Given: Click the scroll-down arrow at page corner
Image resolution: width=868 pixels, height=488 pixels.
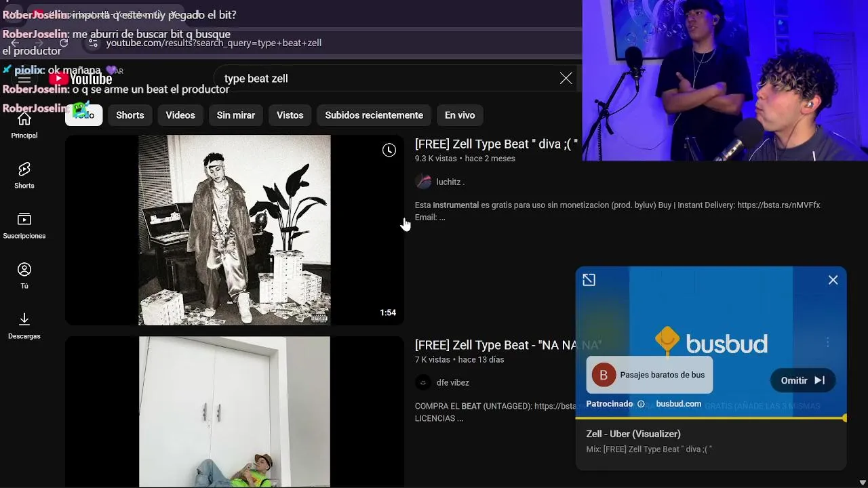Looking at the screenshot, I should [x=863, y=483].
